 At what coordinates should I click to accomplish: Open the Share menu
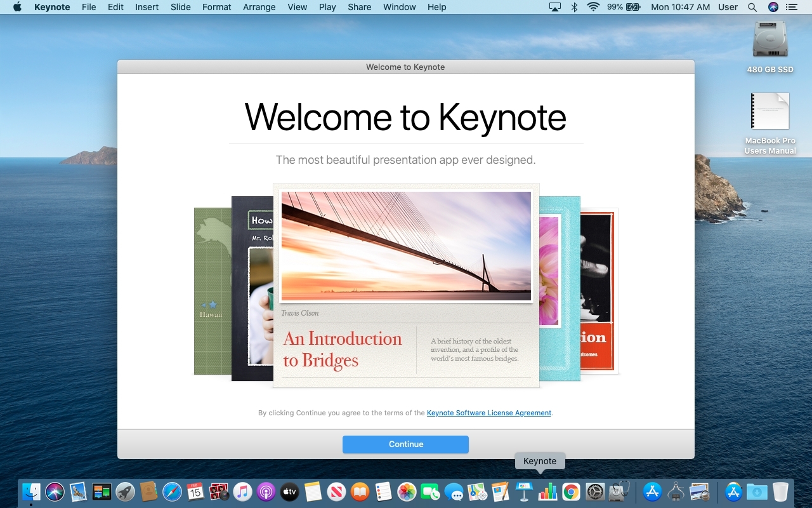360,7
